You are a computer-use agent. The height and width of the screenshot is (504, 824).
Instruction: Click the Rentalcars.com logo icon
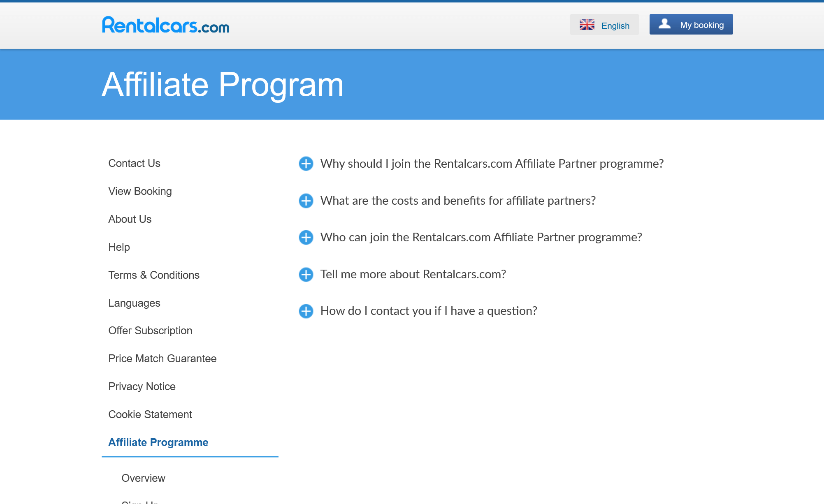[165, 25]
